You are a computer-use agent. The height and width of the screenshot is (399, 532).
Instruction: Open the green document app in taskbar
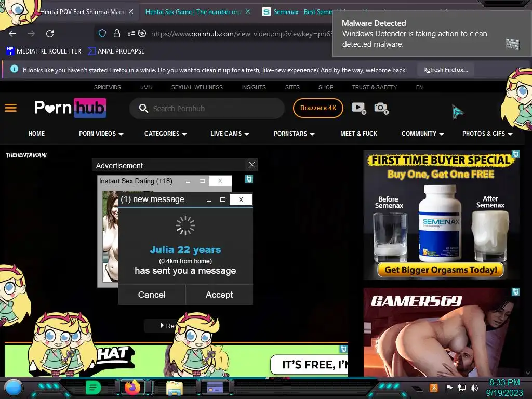point(94,388)
